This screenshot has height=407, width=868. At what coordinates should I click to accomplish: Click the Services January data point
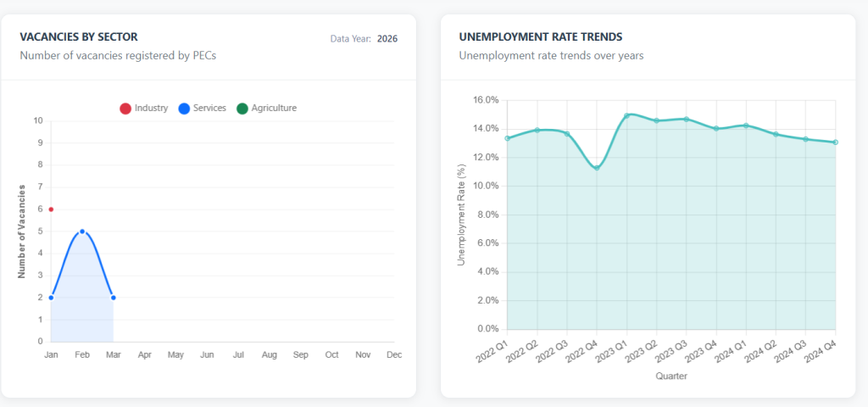click(x=51, y=298)
